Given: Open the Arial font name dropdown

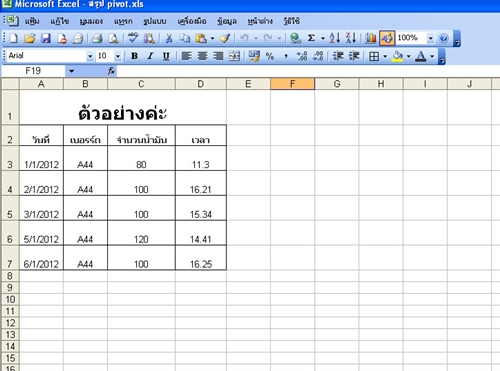Looking at the screenshot, I should [x=90, y=56].
